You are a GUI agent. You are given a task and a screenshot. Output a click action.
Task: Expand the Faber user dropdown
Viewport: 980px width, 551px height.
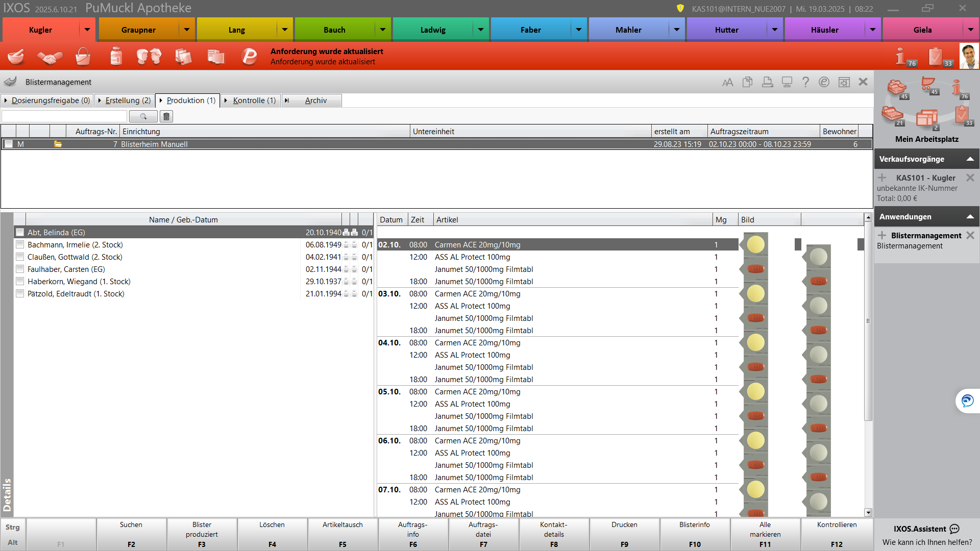[x=578, y=30]
